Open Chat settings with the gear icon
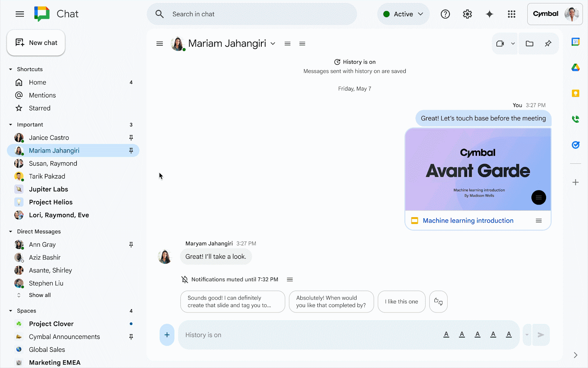Screen dimensions: 588x368 [x=467, y=14]
